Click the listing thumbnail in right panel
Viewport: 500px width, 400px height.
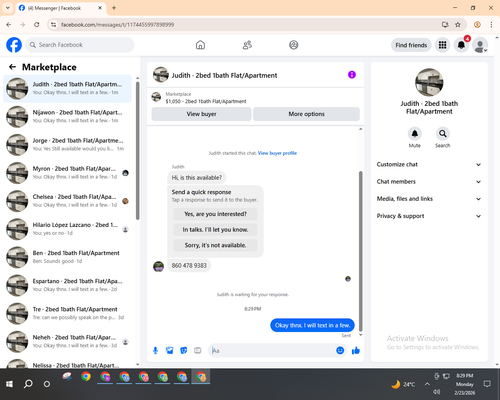coord(429,82)
